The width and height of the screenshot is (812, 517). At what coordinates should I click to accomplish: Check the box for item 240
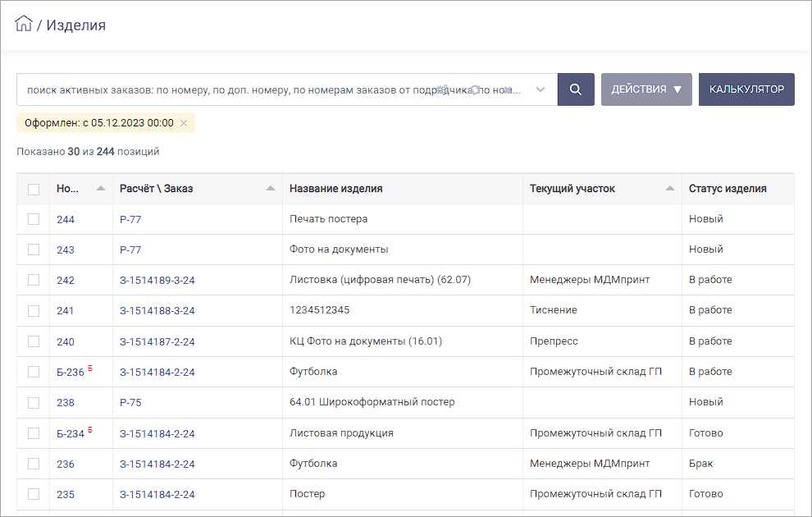[x=34, y=341]
